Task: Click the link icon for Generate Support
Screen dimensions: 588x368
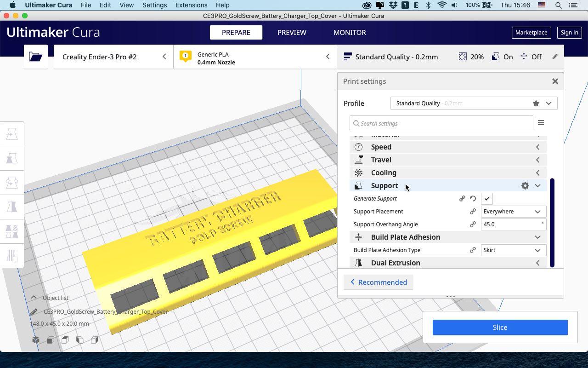Action: tap(462, 199)
